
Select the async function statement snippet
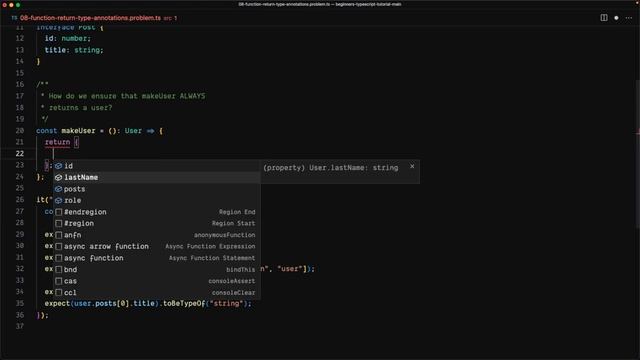[x=157, y=258]
